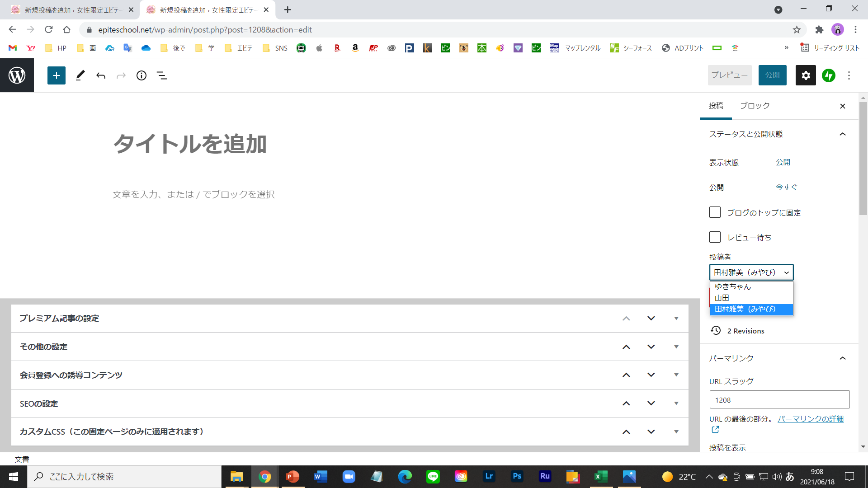
Task: Click the add block plus button
Action: coord(56,75)
